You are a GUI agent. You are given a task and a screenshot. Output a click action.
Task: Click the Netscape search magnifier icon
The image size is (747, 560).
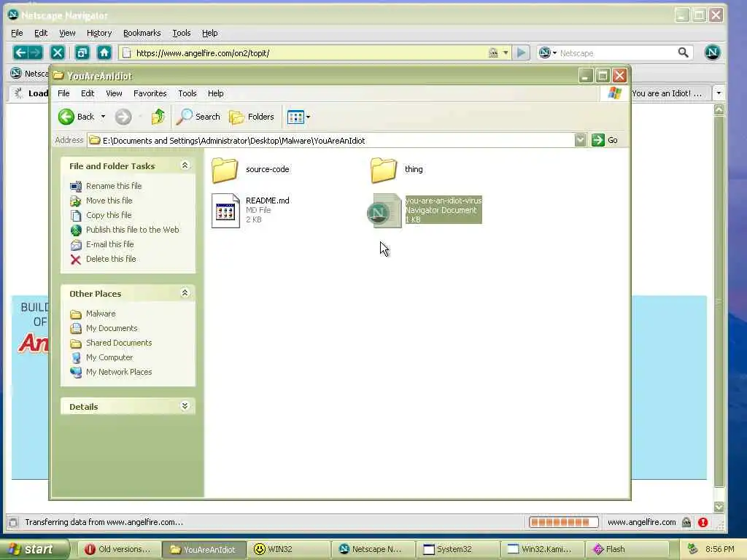[683, 52]
